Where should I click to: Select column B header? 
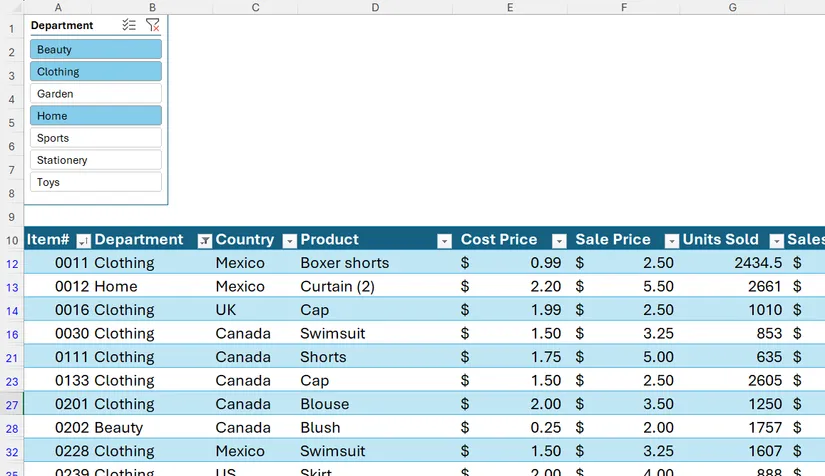click(x=152, y=7)
